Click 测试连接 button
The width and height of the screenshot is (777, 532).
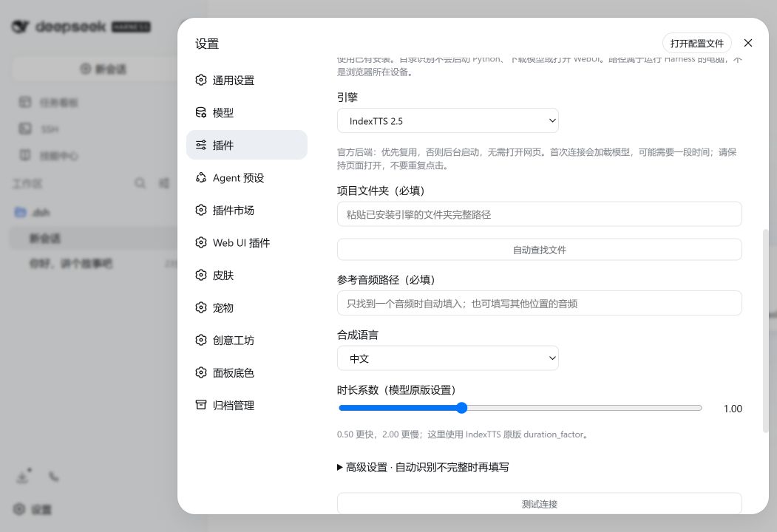tap(539, 504)
